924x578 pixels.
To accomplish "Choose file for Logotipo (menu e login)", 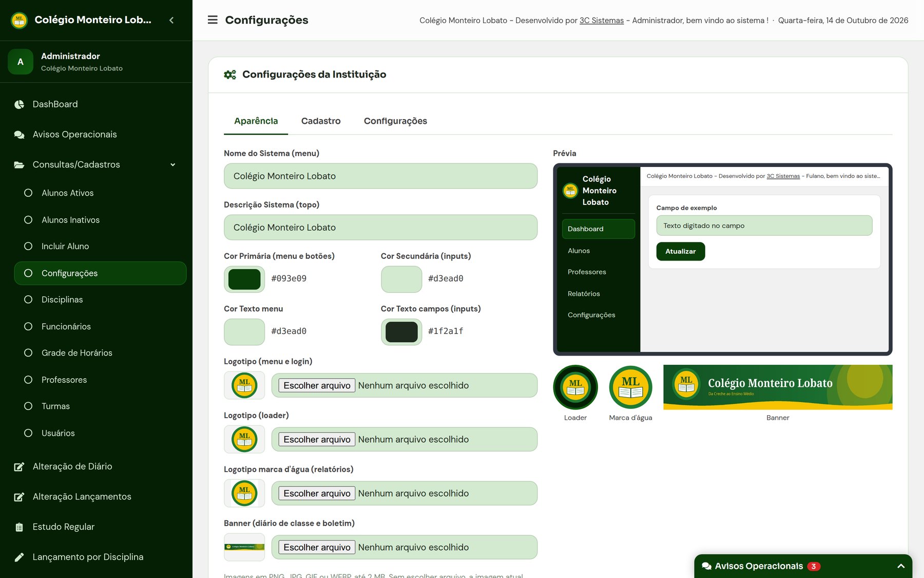I will pos(317,385).
